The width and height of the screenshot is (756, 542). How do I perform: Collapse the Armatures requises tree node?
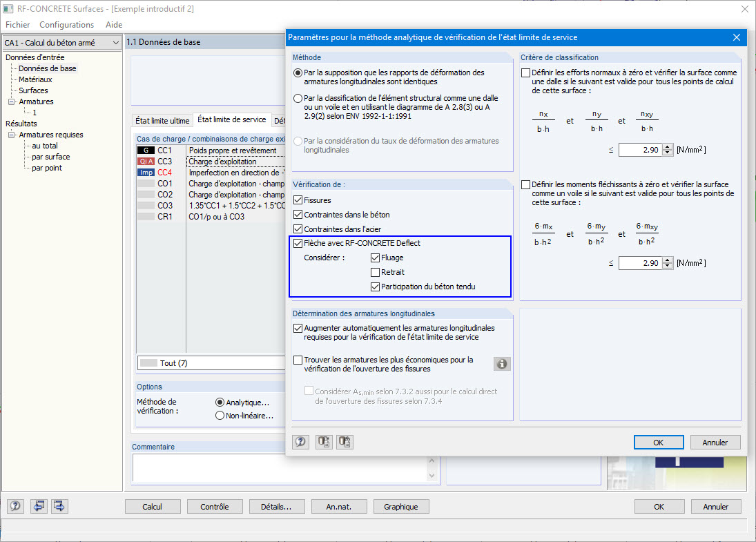tap(12, 135)
